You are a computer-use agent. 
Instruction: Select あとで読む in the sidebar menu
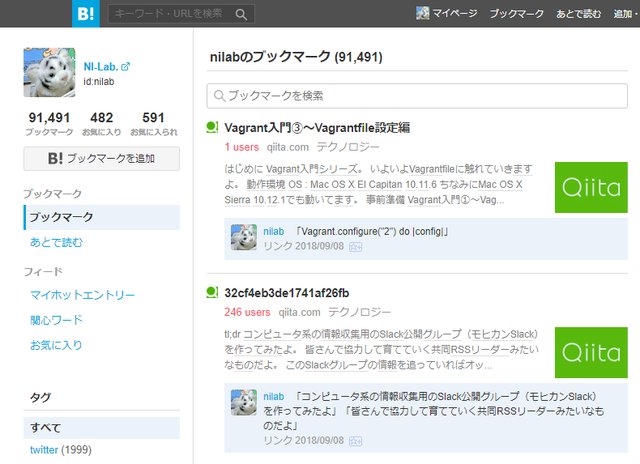click(56, 242)
